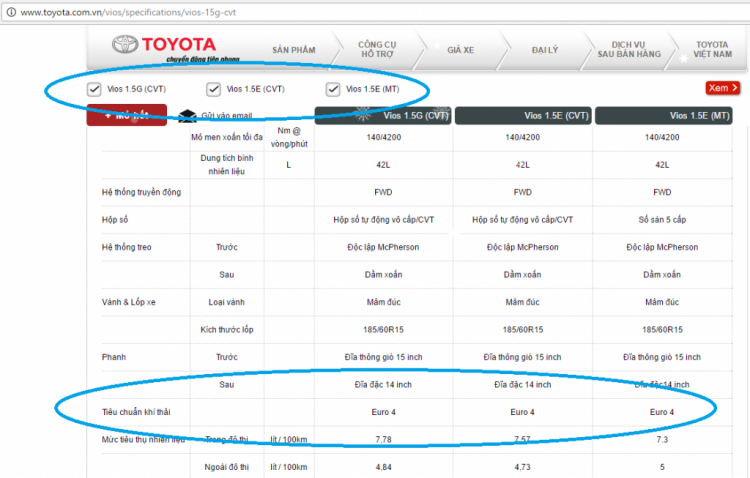
Task: Click the Toyota logo
Action: [164, 45]
